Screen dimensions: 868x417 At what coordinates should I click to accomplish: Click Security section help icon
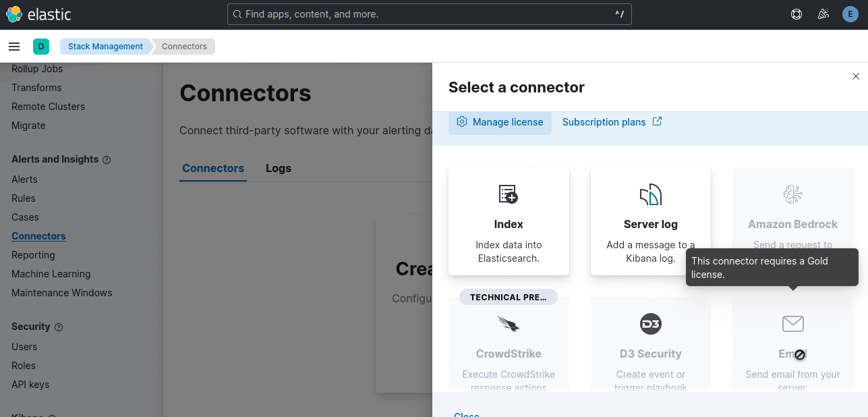click(59, 327)
